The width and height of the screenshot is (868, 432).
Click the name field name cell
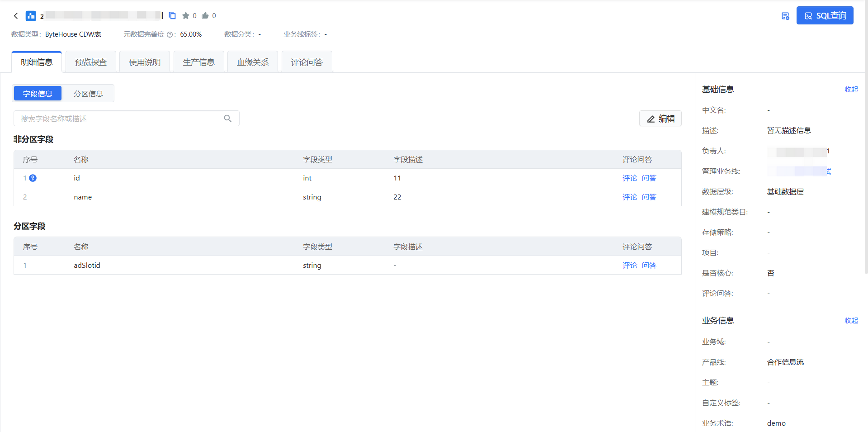(x=83, y=197)
